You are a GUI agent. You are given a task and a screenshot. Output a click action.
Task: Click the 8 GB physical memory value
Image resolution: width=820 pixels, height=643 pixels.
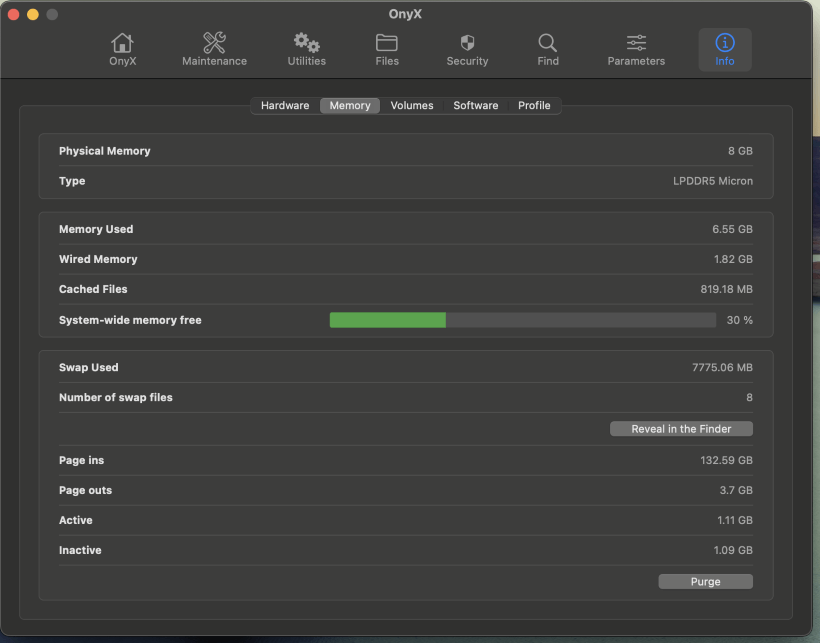pos(740,151)
